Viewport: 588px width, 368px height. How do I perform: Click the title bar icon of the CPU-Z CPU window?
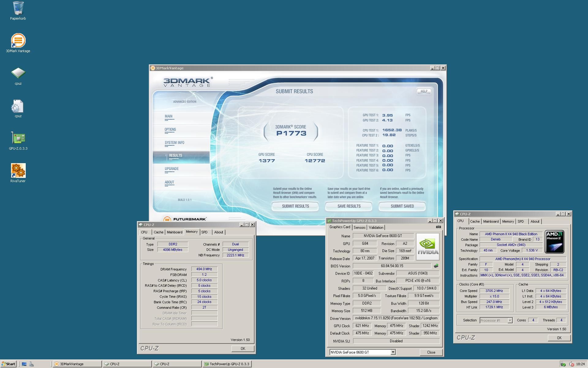[x=457, y=214]
